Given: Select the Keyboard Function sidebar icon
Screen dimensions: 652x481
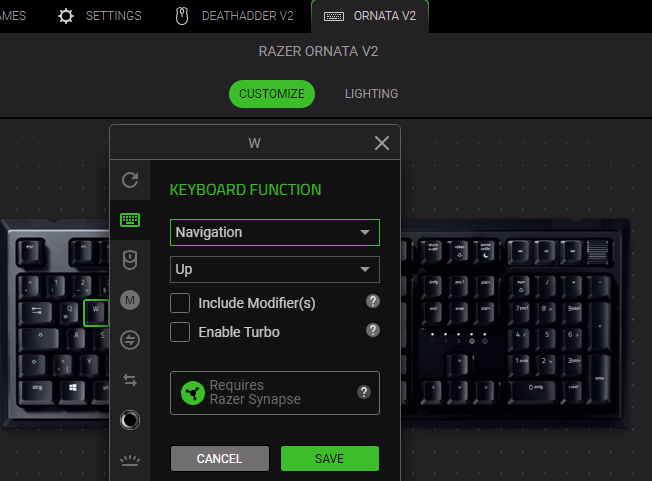Looking at the screenshot, I should [x=129, y=220].
